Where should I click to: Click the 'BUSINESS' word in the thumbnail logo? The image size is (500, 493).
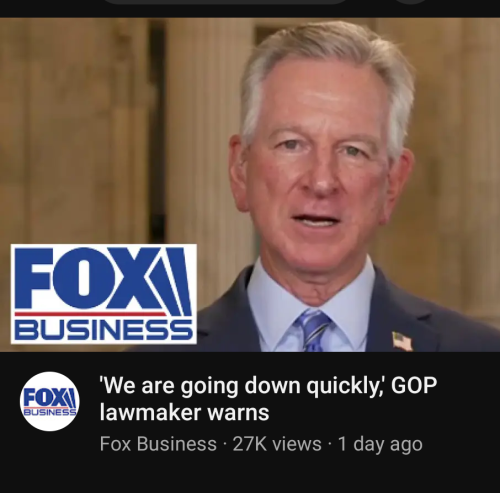click(x=104, y=329)
